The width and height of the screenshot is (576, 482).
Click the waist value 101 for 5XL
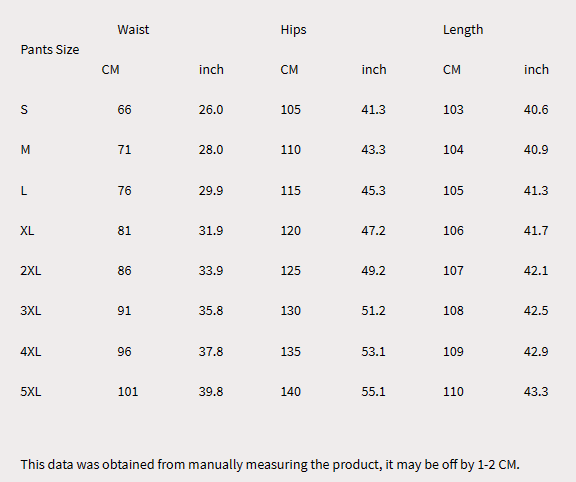click(x=128, y=391)
